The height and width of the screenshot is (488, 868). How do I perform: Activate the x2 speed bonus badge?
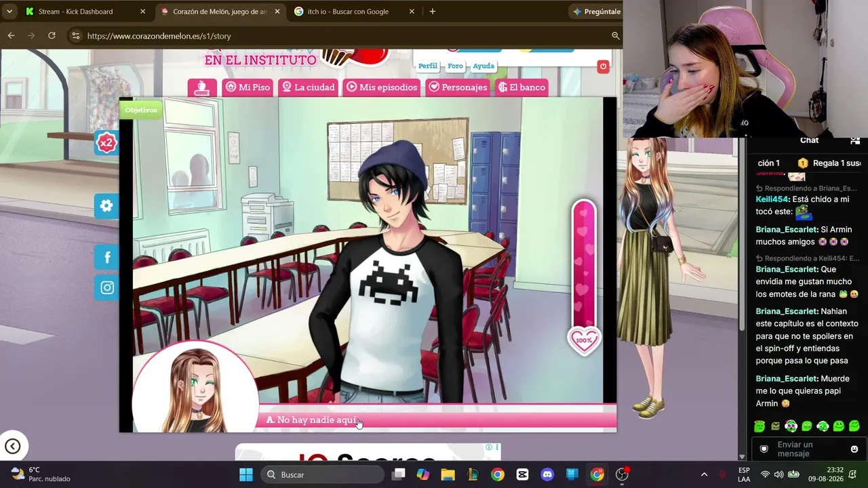point(106,142)
